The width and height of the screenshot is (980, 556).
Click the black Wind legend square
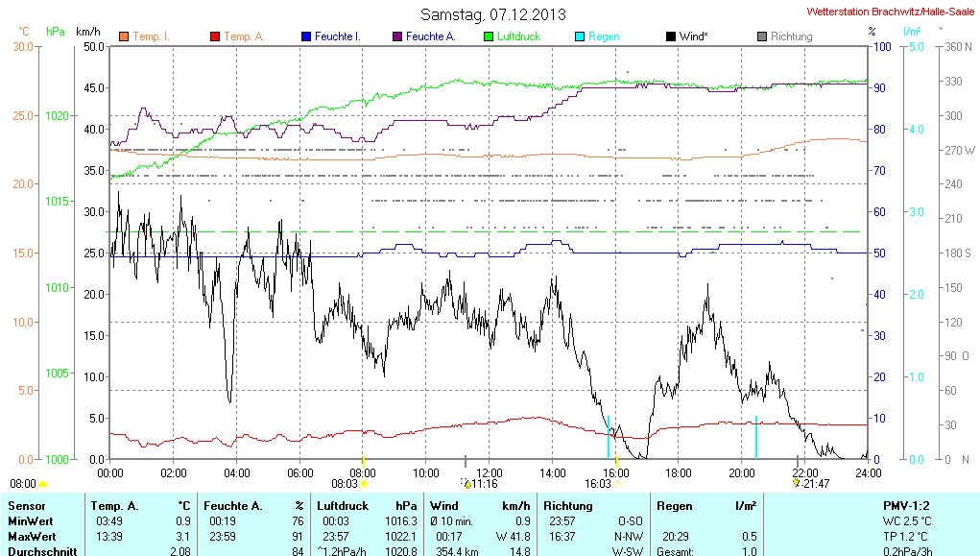(670, 36)
